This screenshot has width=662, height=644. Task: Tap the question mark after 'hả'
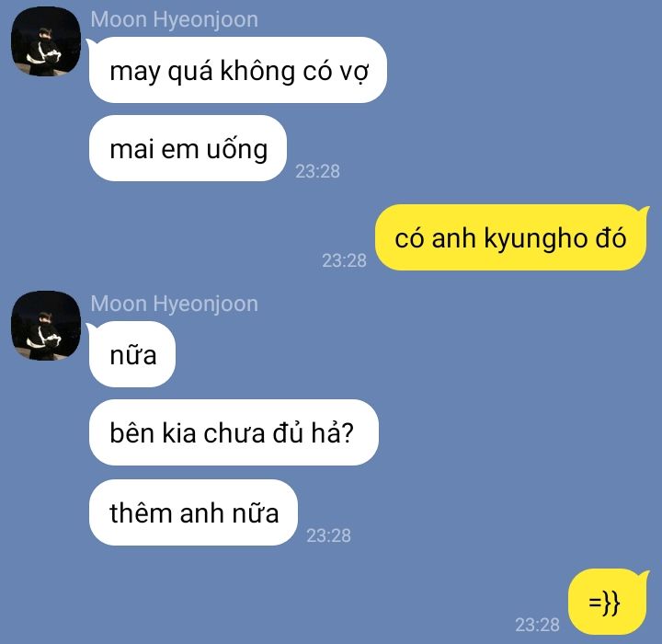347,432
